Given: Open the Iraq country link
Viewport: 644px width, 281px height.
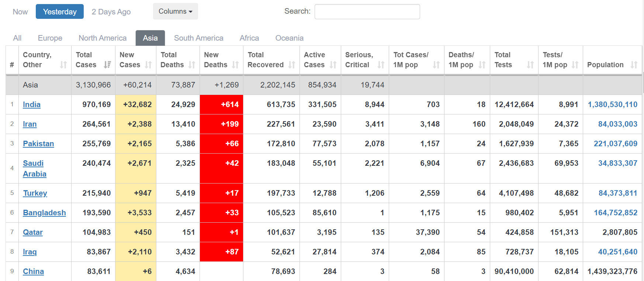Looking at the screenshot, I should [x=30, y=252].
